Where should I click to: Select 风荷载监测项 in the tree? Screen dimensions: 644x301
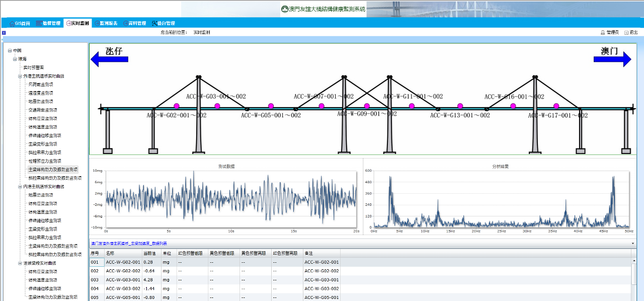click(41, 85)
